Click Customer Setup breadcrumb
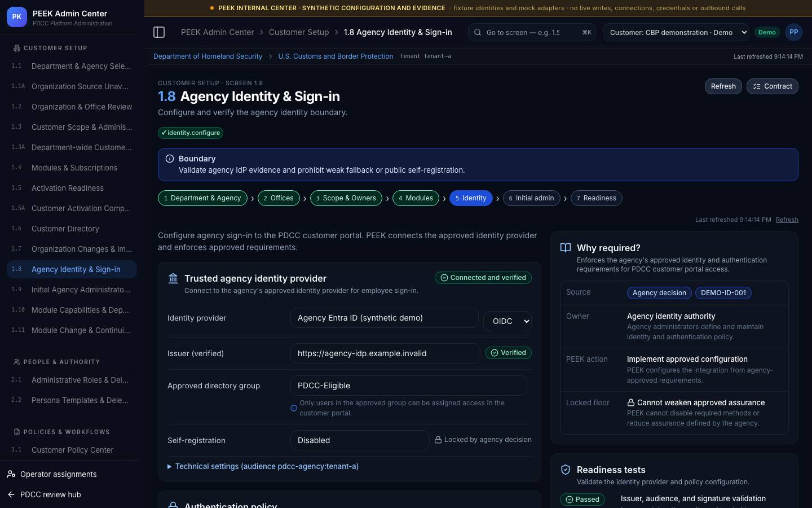This screenshot has width=812, height=508. (299, 32)
